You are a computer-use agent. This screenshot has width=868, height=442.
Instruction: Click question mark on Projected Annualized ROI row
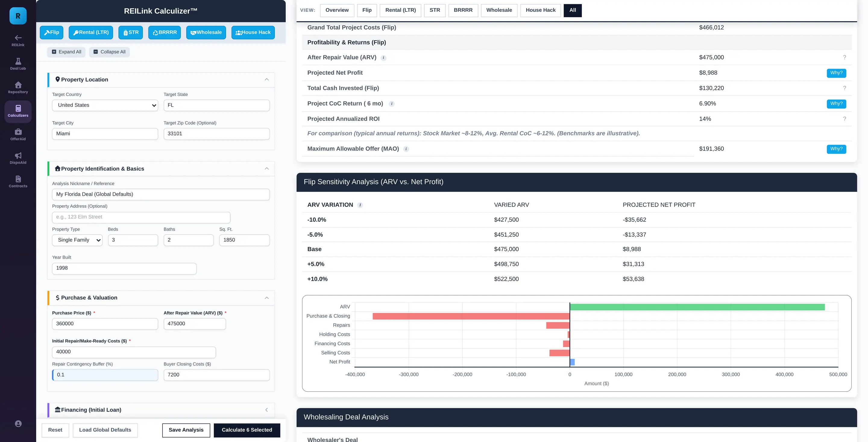point(844,119)
